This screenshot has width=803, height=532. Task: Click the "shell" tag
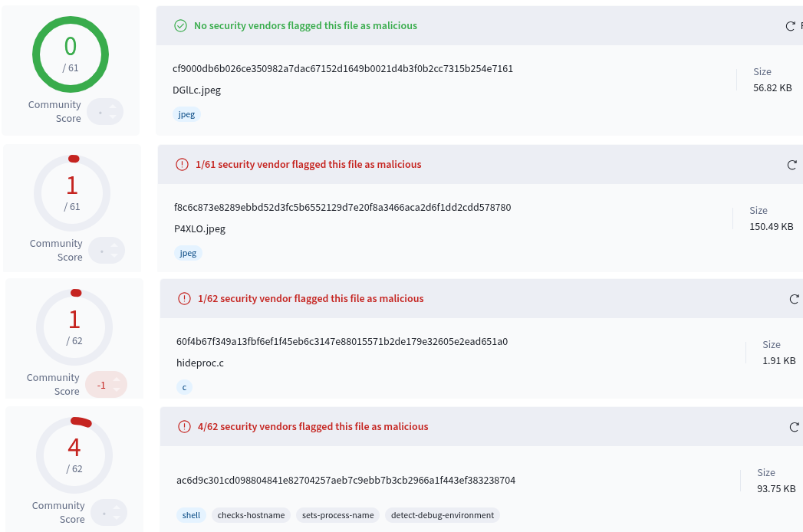pyautogui.click(x=191, y=515)
